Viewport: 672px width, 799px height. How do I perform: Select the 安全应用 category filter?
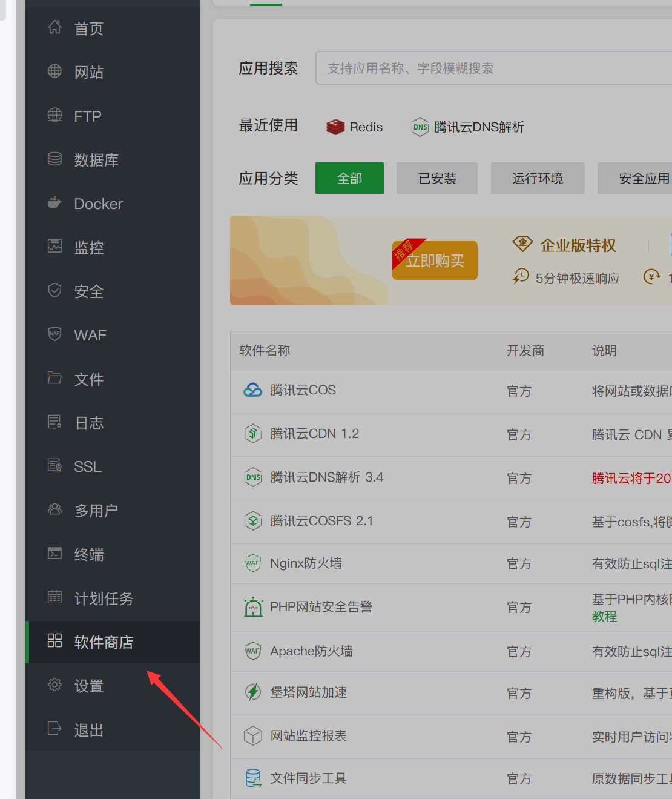[x=636, y=178]
